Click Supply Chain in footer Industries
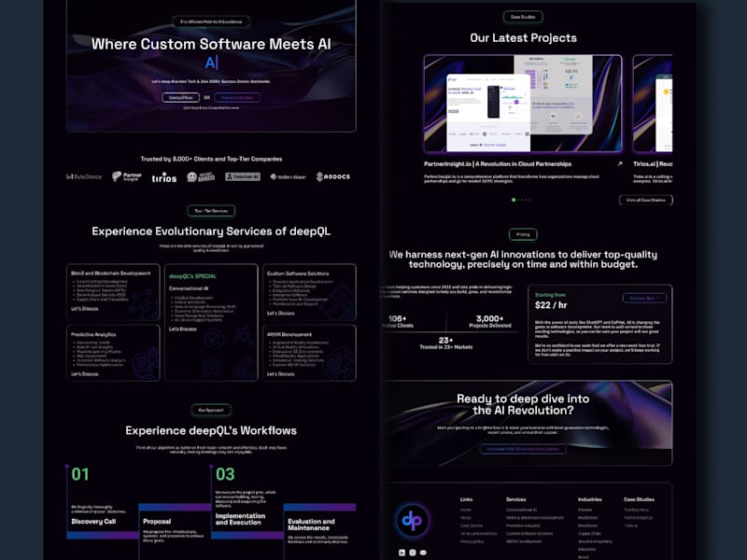Screen dimensions: 747x560 pos(589,534)
